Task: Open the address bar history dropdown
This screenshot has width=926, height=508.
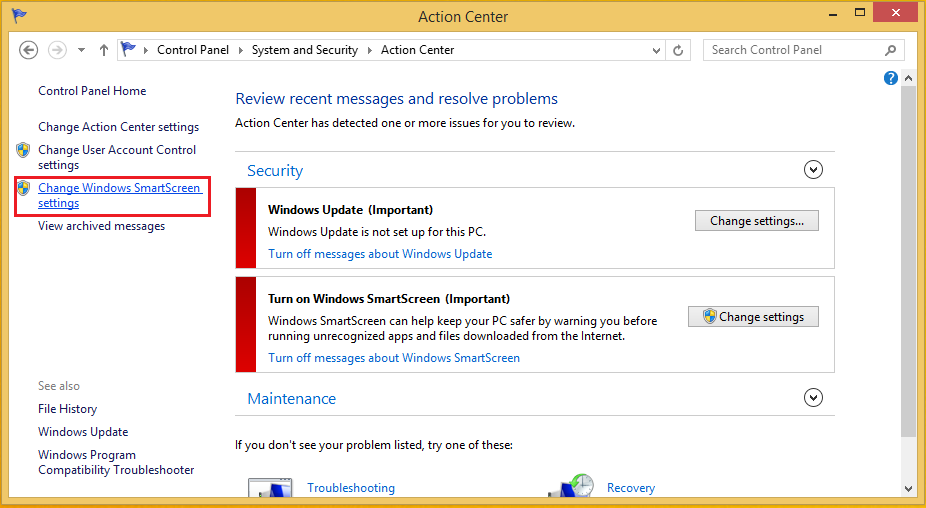Action: pyautogui.click(x=656, y=50)
